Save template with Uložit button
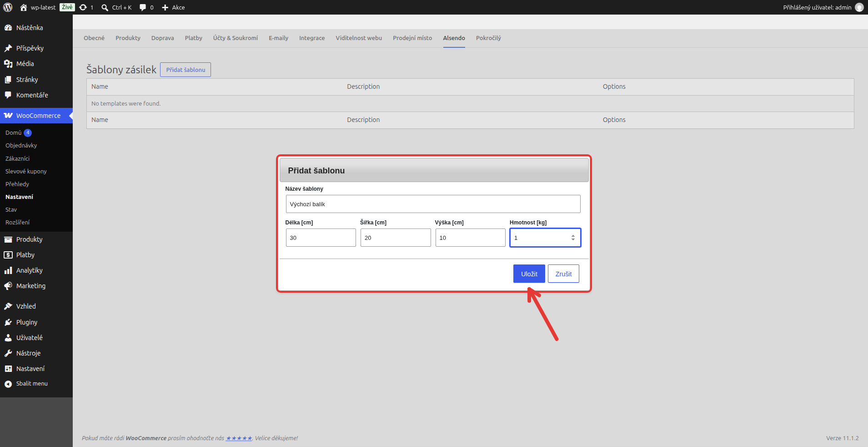 (529, 274)
